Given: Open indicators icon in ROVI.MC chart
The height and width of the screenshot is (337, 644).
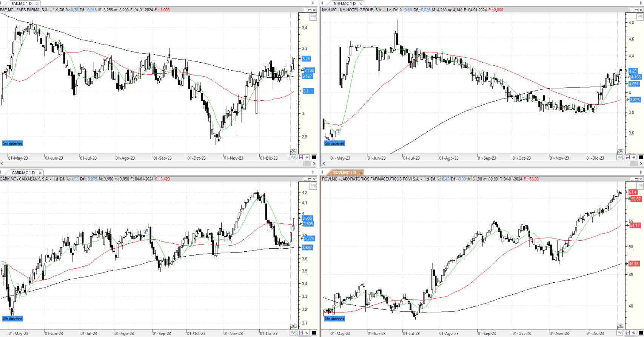Looking at the screenshot, I should [620, 332].
